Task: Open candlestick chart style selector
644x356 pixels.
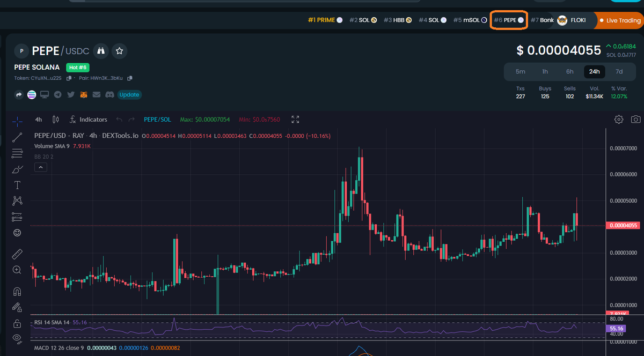Action: pyautogui.click(x=55, y=120)
